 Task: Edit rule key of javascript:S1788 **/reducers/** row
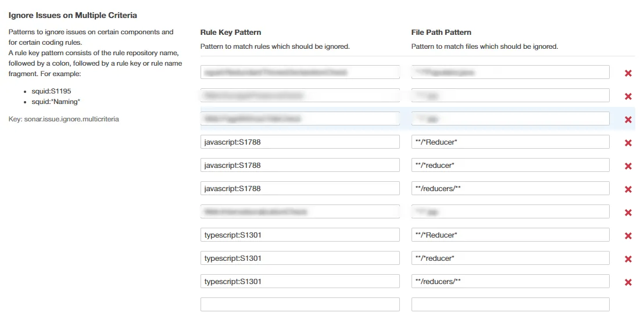pos(300,188)
